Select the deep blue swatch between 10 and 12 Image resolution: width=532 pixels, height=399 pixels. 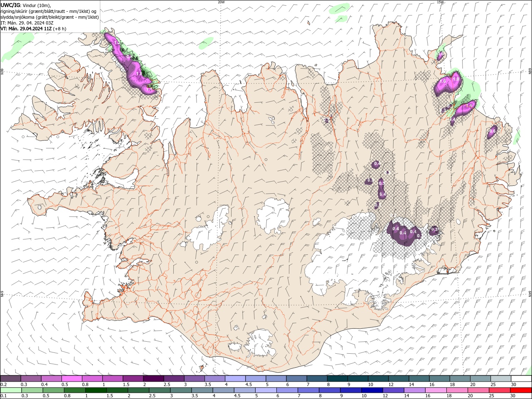pos(372,390)
